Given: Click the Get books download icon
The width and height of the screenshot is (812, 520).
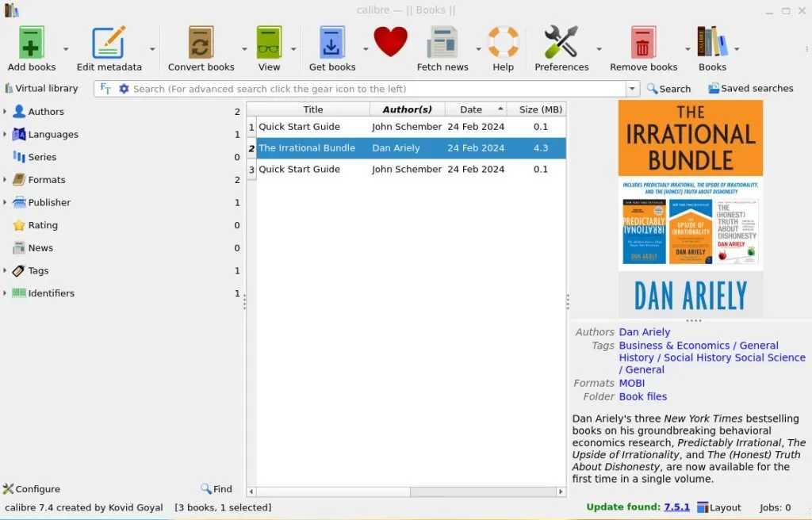Looking at the screenshot, I should click(x=332, y=43).
